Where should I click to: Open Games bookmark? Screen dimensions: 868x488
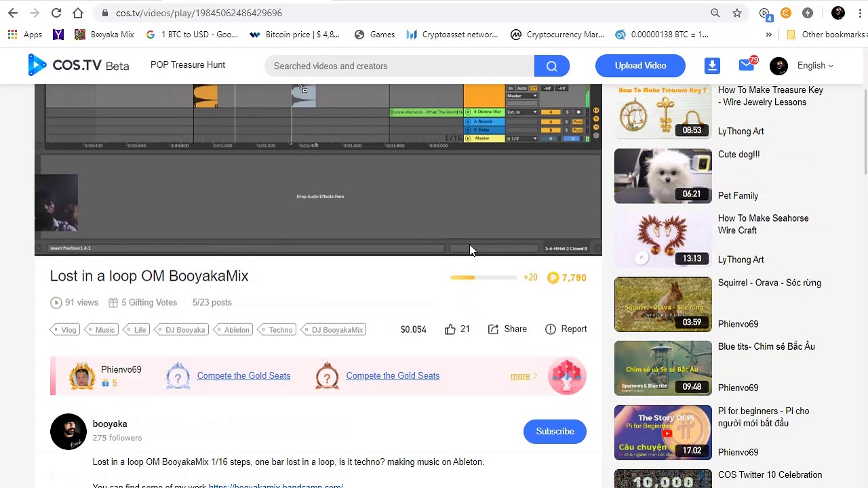[x=374, y=35]
